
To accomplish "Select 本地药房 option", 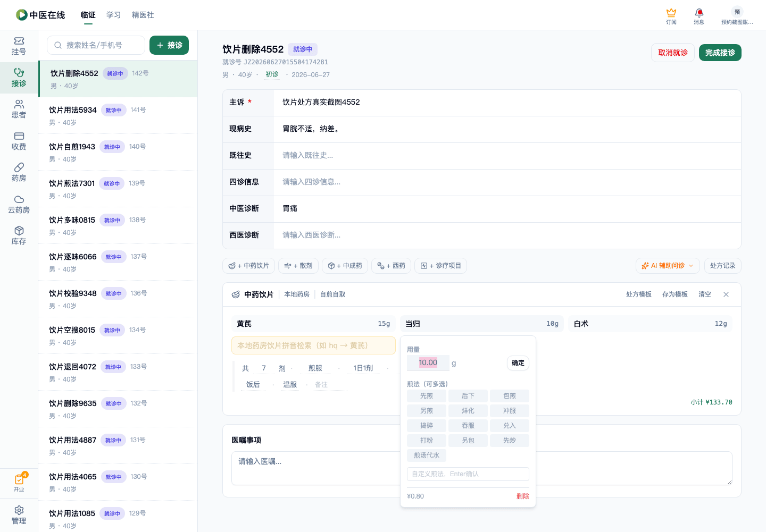I will [x=297, y=294].
